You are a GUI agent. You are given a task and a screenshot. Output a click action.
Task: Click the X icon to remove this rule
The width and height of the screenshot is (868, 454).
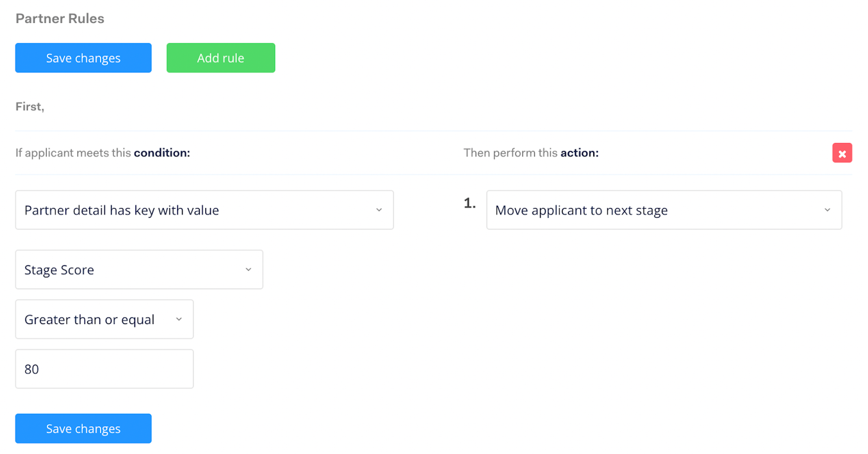842,153
